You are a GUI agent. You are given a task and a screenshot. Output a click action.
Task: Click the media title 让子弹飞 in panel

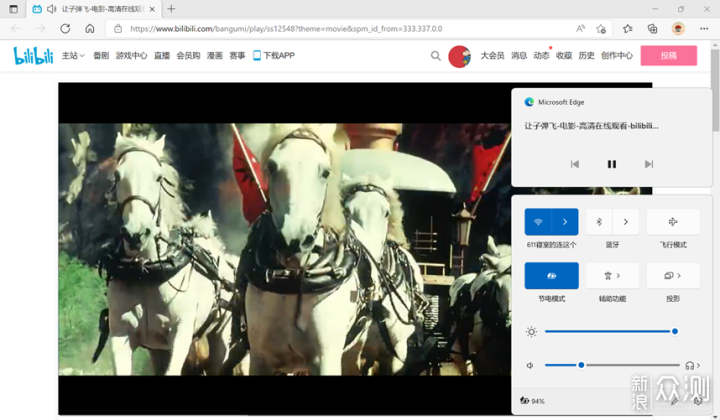pyautogui.click(x=591, y=126)
